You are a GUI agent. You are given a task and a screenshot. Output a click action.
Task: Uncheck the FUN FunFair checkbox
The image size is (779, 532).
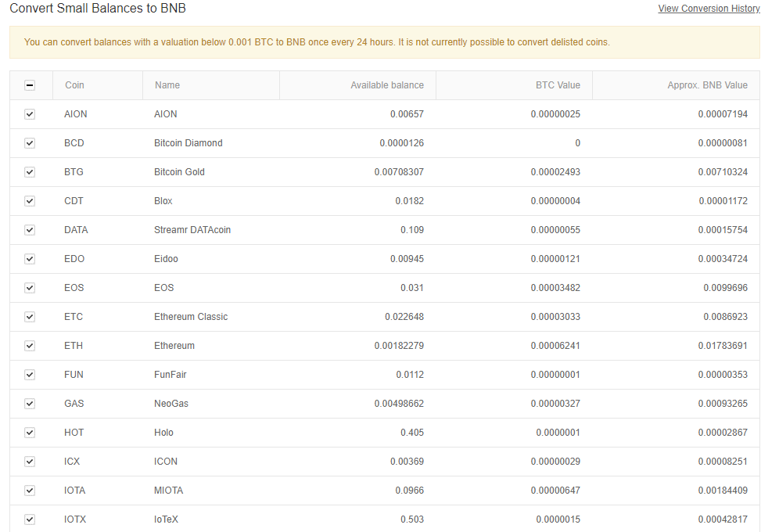tap(30, 375)
